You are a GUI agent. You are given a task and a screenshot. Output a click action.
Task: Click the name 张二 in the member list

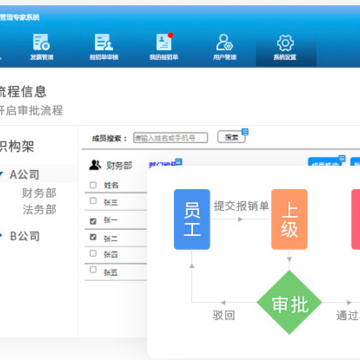[x=111, y=239]
